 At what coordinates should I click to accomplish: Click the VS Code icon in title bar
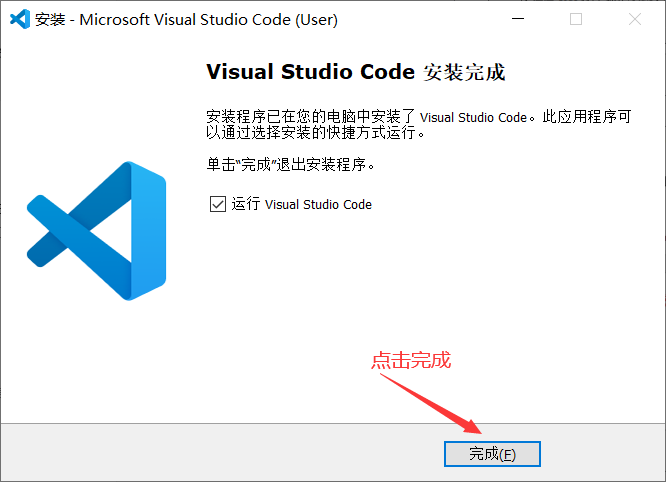[17, 20]
